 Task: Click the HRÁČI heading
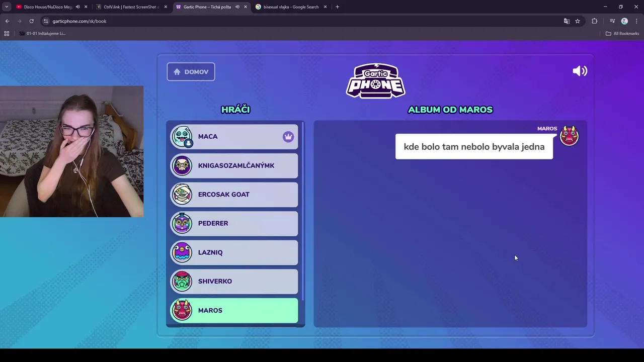235,110
